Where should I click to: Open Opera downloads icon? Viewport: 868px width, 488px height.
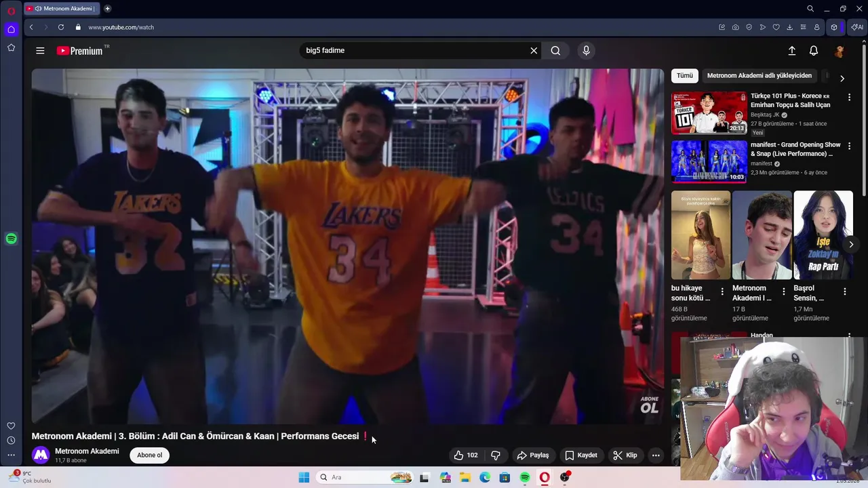(x=790, y=27)
